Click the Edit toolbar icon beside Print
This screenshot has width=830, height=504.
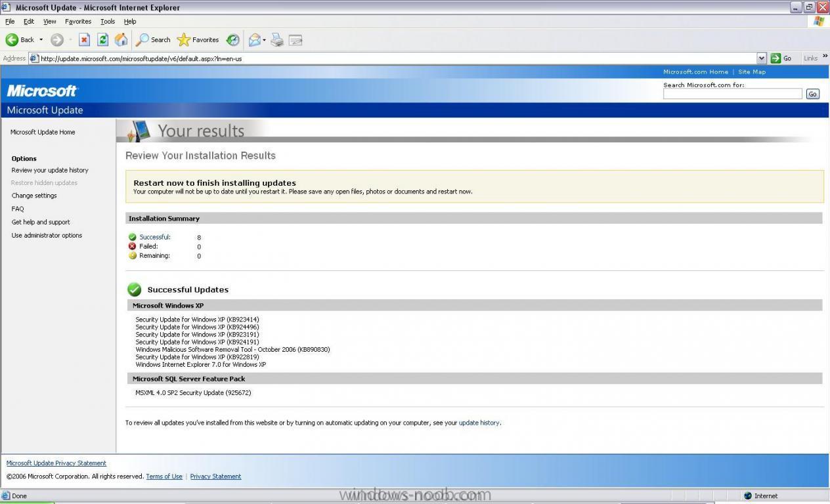295,40
